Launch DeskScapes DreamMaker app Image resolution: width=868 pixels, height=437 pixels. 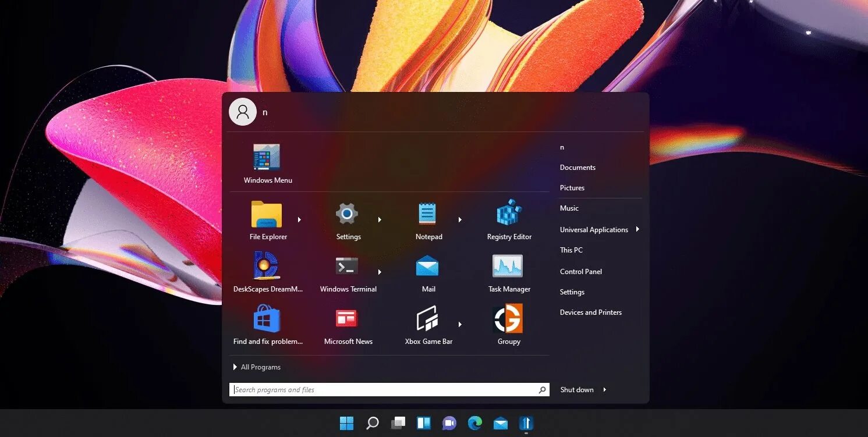coord(268,272)
